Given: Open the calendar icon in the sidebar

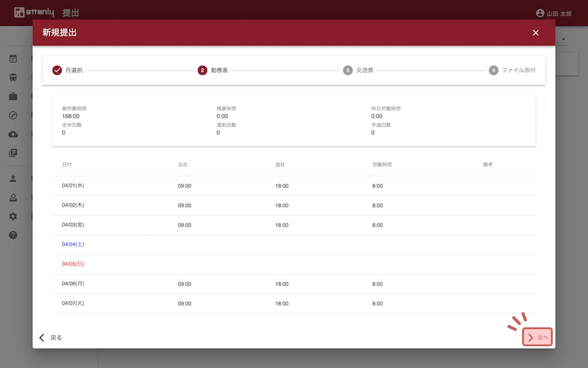Looking at the screenshot, I should click(13, 59).
